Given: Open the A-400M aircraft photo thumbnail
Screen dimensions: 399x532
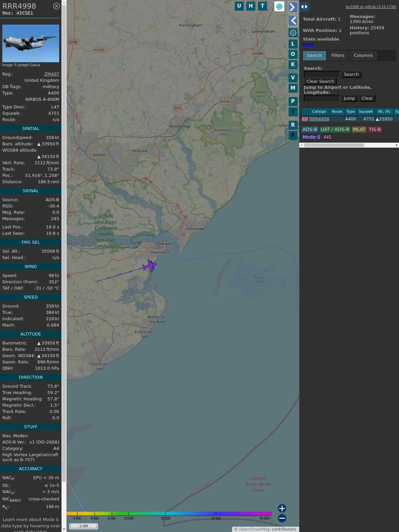Looking at the screenshot, I should (31, 43).
